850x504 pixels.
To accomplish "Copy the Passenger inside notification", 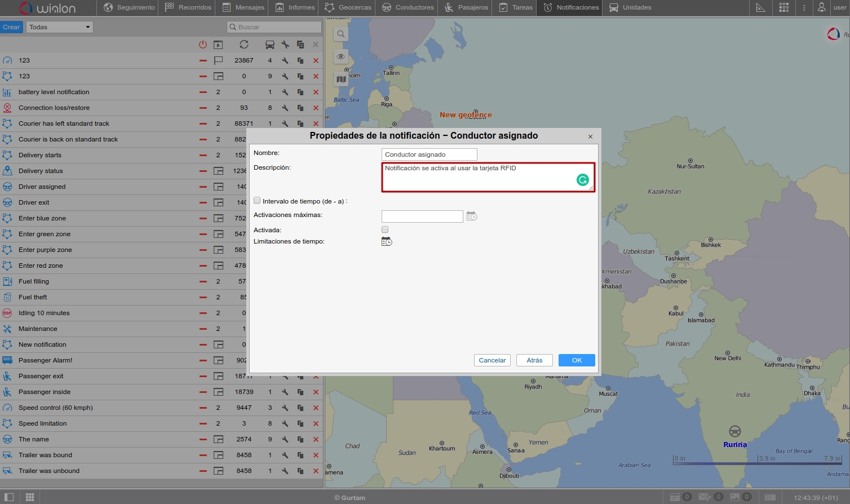I will tap(300, 392).
